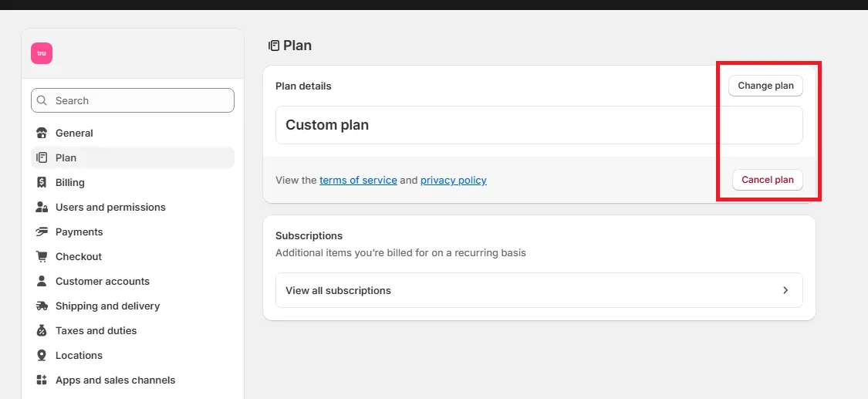Click the Billing receipt icon
Screen dimensions: 868x399
coord(42,182)
